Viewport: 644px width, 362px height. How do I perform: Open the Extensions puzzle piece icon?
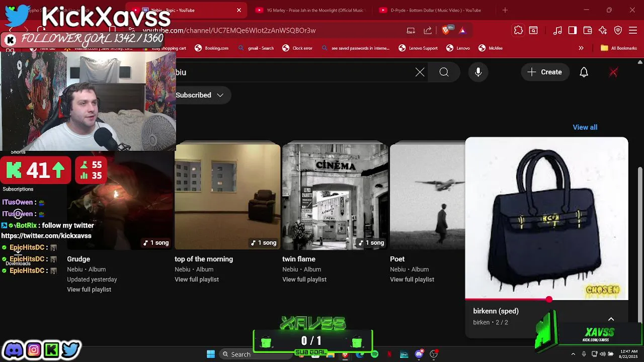pyautogui.click(x=518, y=30)
